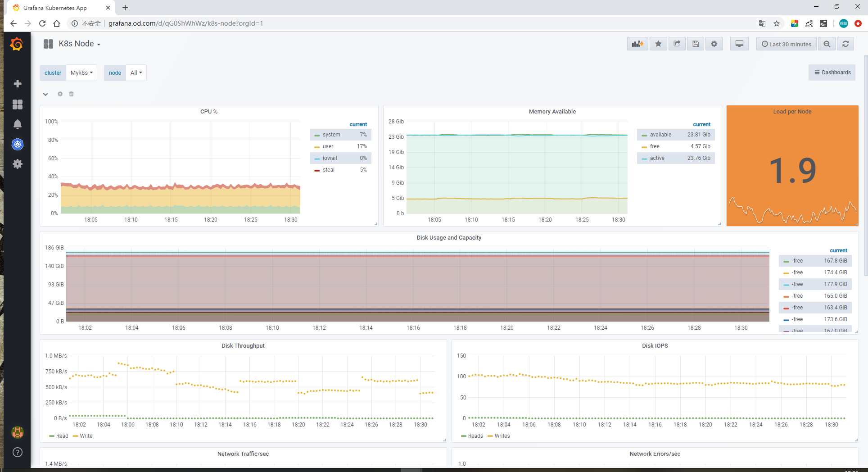Open the CPU % panel title menu

pyautogui.click(x=208, y=112)
